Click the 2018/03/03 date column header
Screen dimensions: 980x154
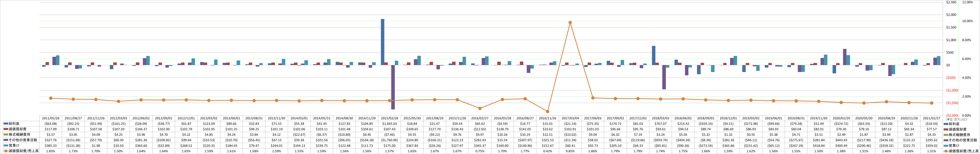(x=660, y=118)
